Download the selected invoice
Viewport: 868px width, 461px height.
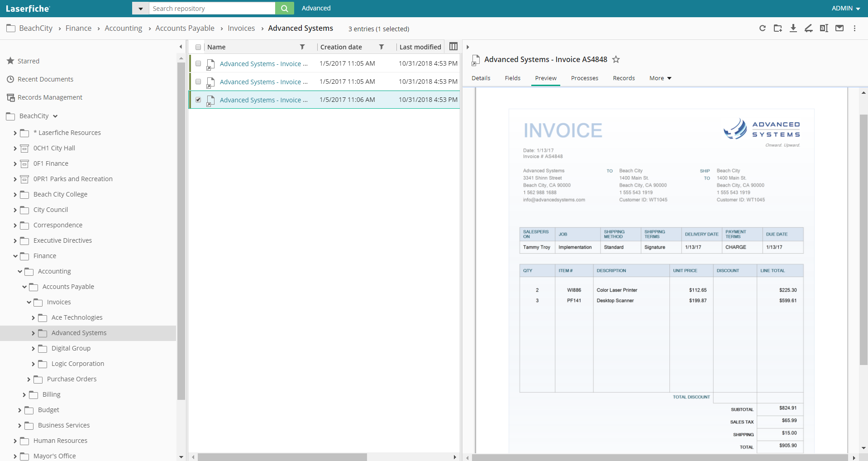(x=793, y=28)
